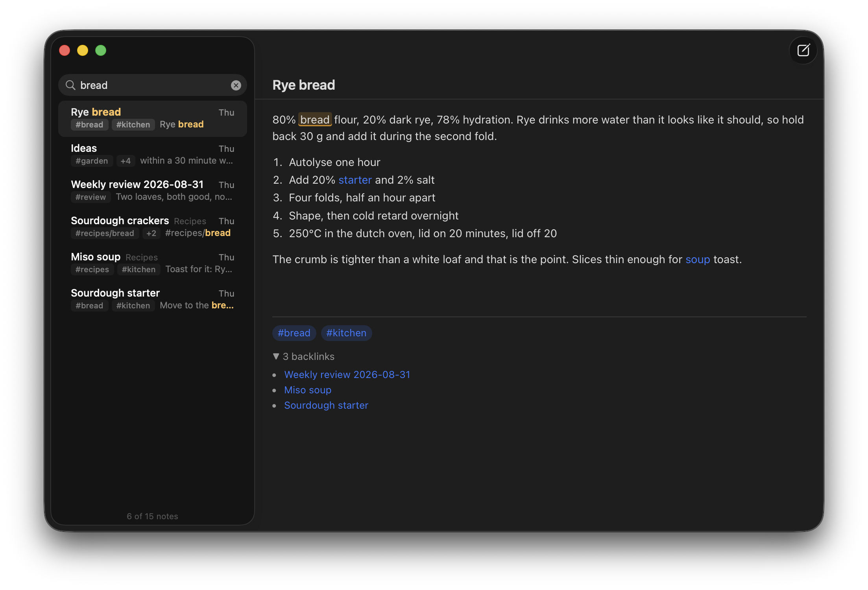Viewport: 868px width, 590px height.
Task: Click the green zoom window button
Action: (101, 50)
